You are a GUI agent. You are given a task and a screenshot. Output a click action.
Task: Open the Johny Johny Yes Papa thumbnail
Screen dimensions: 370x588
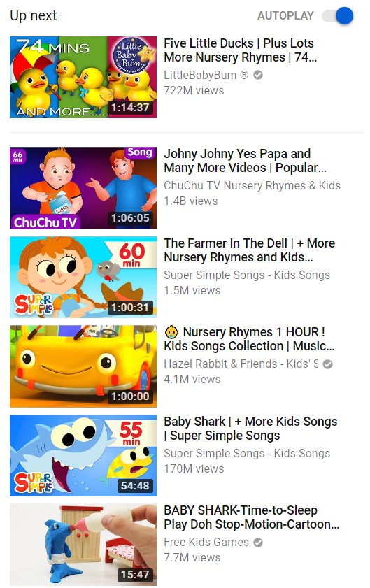pos(83,188)
